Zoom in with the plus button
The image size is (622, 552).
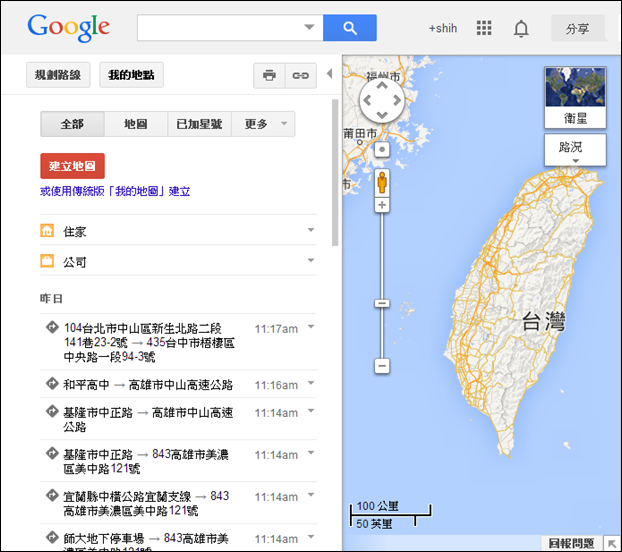point(382,205)
